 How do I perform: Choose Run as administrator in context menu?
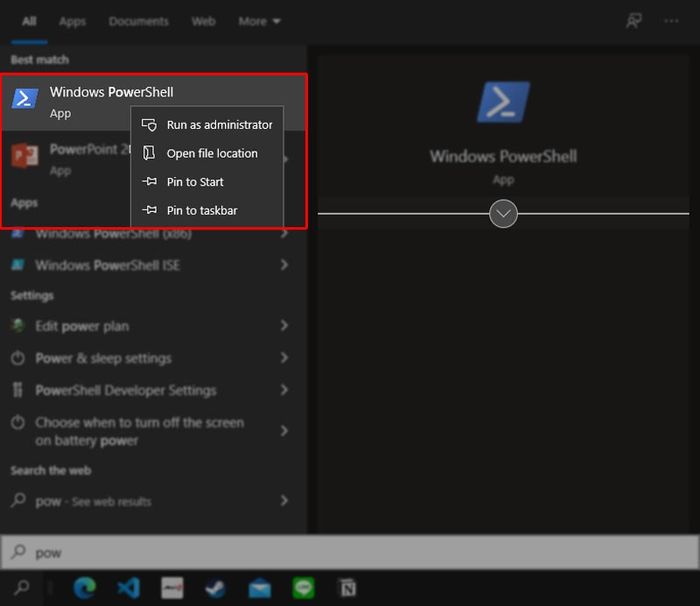[207, 125]
